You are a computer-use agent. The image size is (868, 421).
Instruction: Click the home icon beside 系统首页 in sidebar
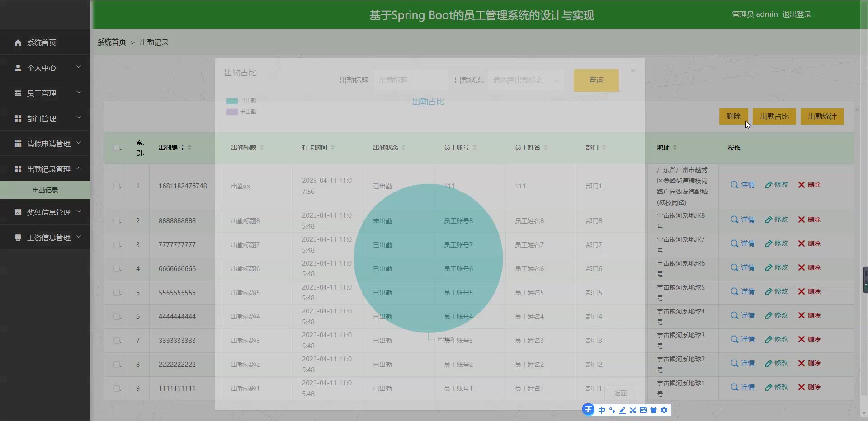18,42
